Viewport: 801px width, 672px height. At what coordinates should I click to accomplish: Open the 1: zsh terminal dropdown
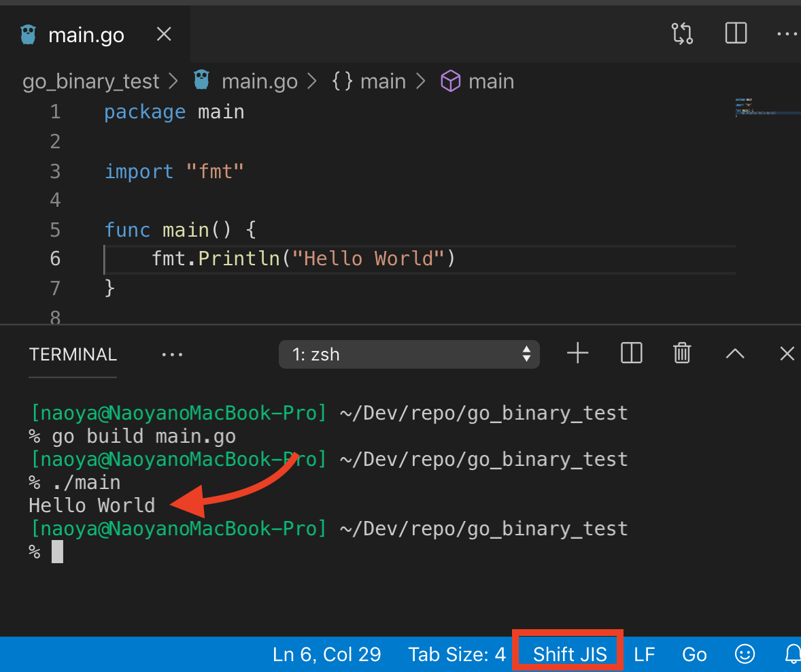point(409,354)
